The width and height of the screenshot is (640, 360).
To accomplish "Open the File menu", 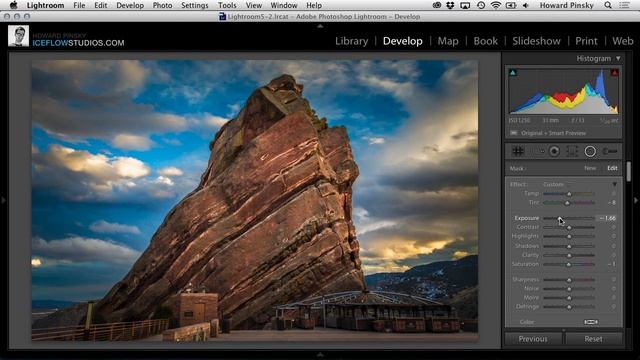I will click(79, 5).
